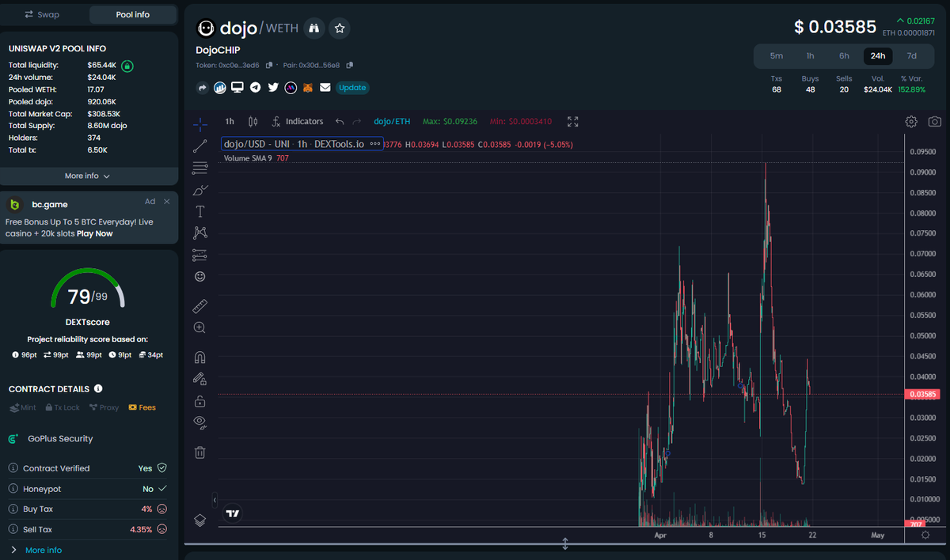
Task: Open the Fibonacci tools group
Action: click(200, 168)
